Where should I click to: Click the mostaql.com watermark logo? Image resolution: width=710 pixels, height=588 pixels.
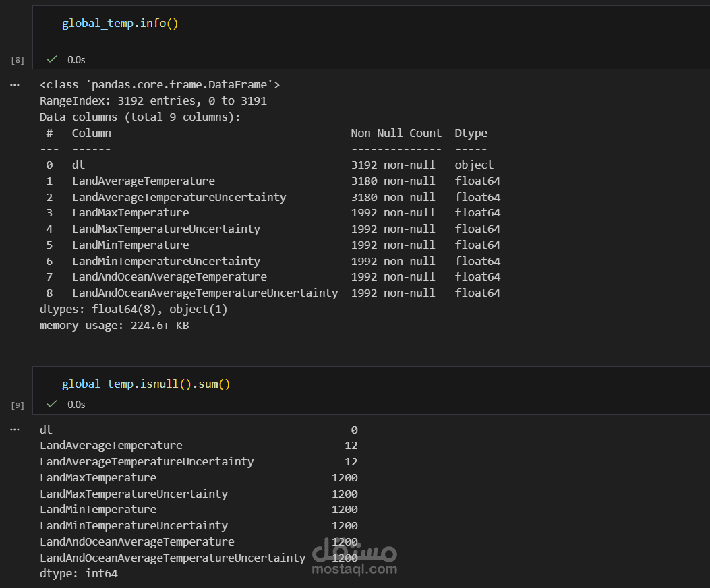coord(355,558)
